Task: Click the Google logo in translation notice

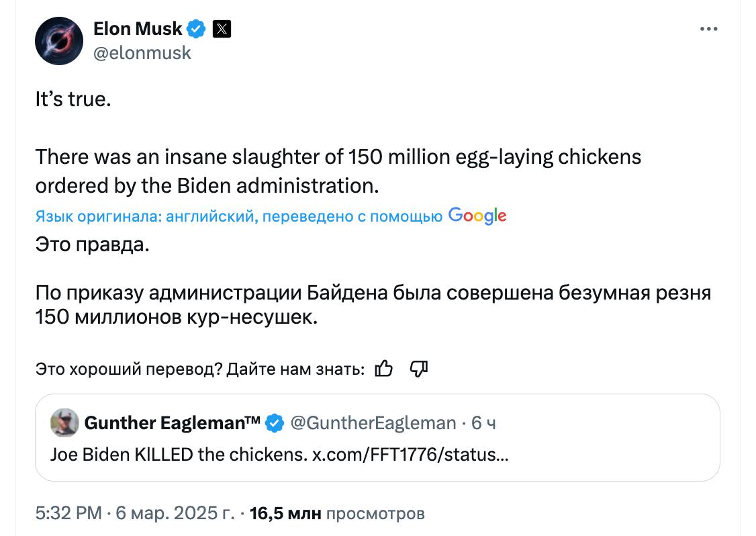Action: tap(477, 216)
